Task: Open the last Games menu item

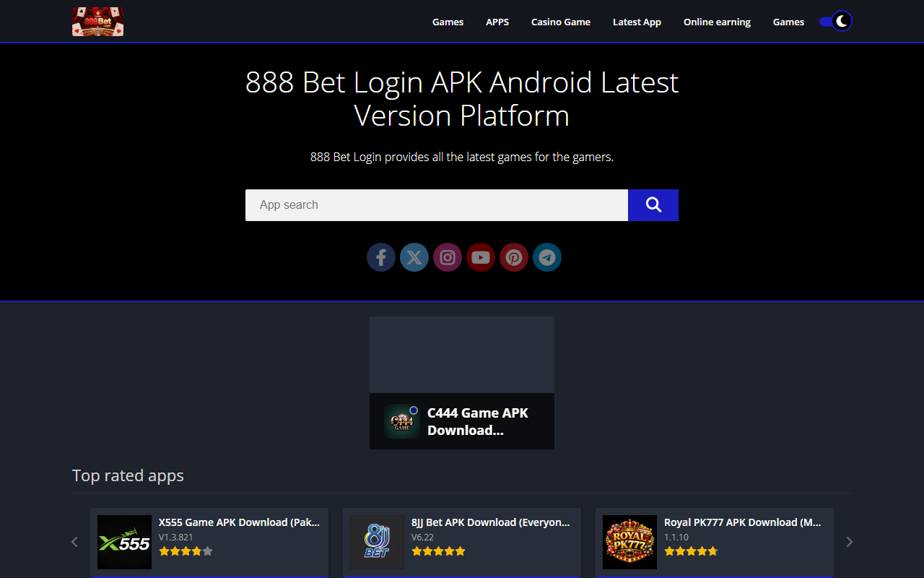Action: 788,22
